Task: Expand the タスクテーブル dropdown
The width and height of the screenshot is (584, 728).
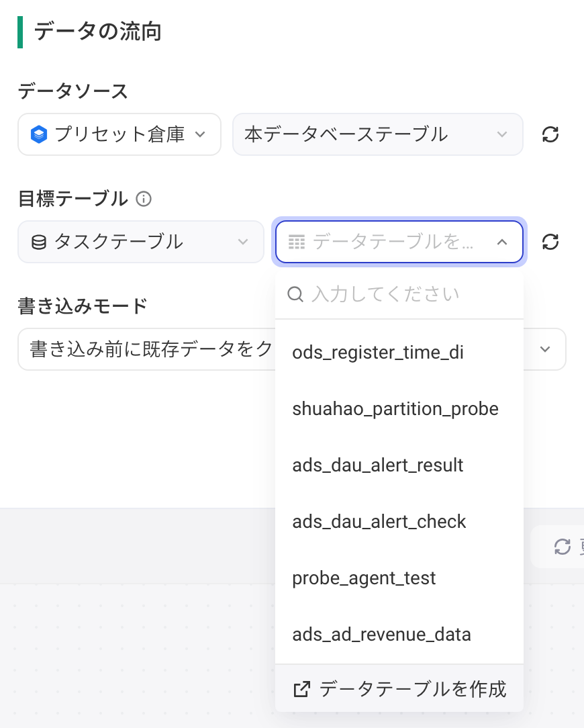Action: pos(141,242)
